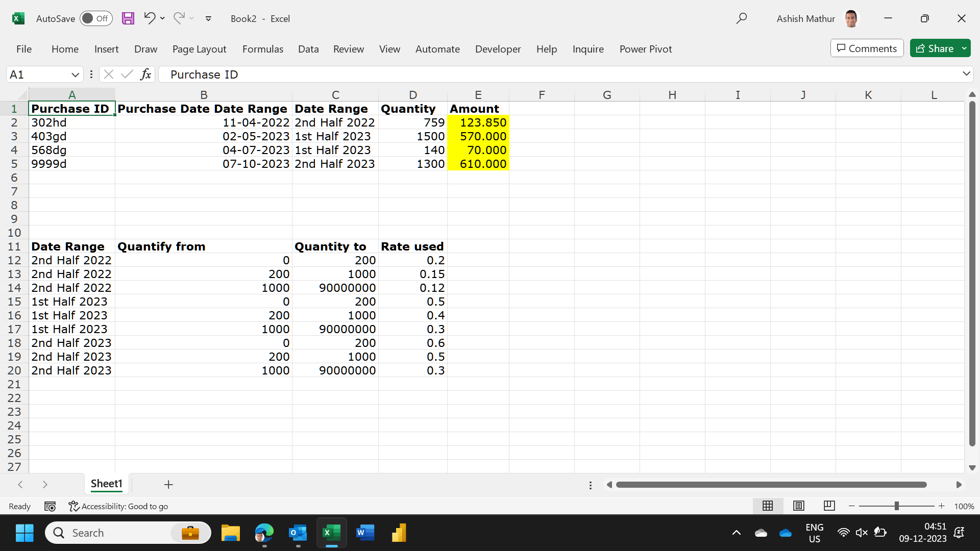Click the Windows taskbar Search box
Screen dimensions: 980x551
click(128, 533)
